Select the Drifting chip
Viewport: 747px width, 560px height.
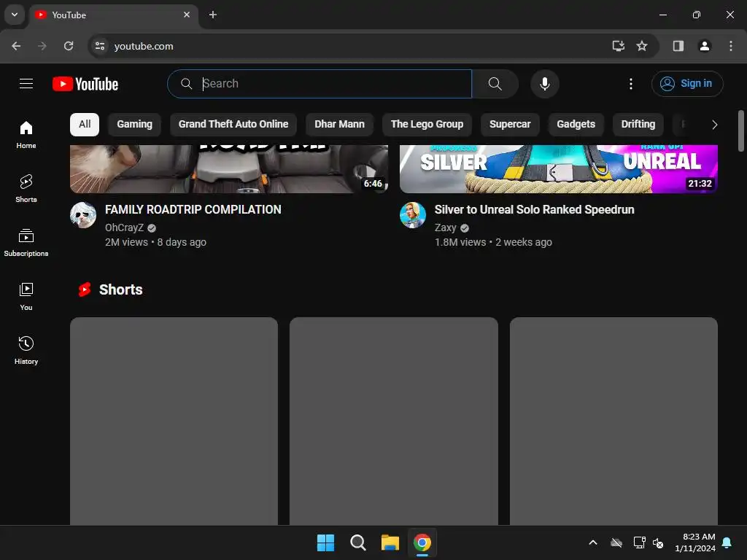638,124
